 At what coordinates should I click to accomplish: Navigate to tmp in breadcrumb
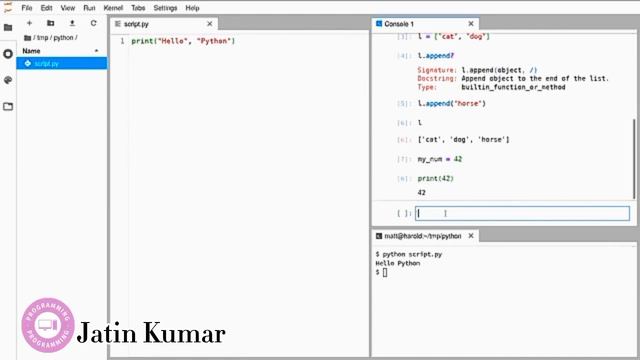pos(42,38)
